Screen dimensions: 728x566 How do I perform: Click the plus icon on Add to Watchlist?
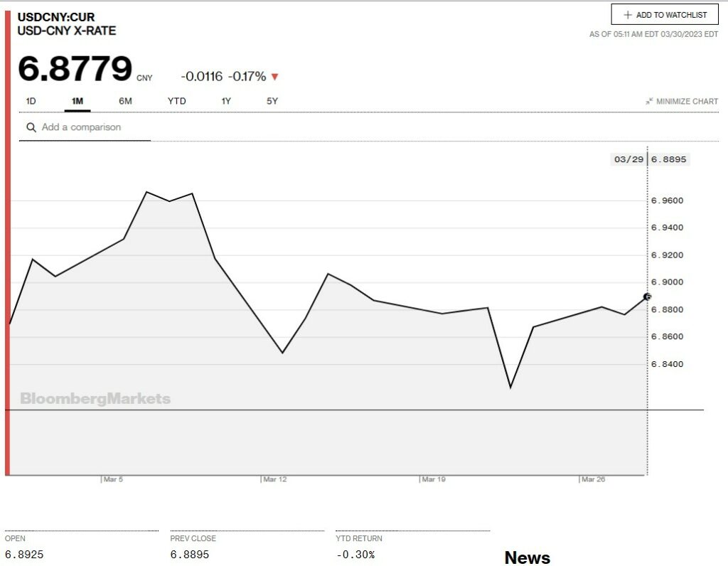pyautogui.click(x=627, y=15)
